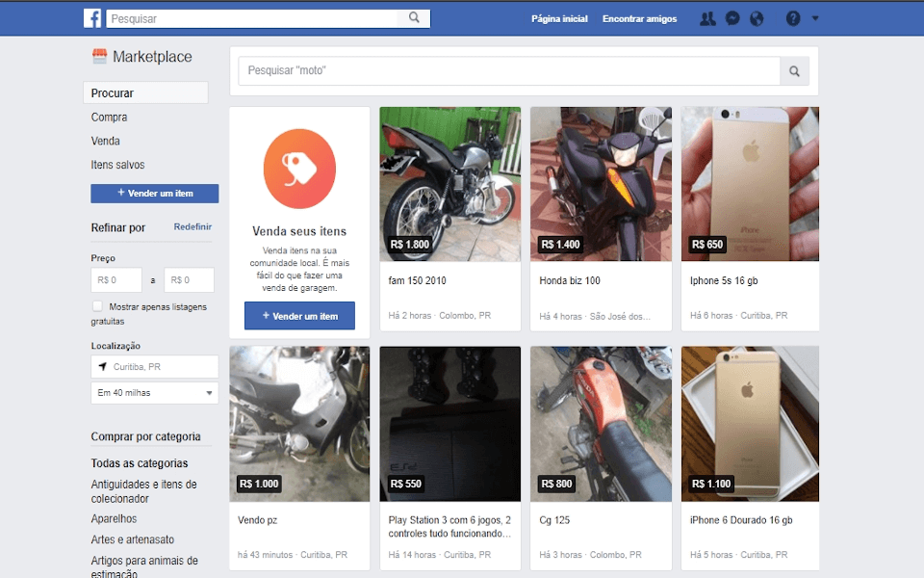Click the Marketplace title text
Viewport: 924px width, 578px height.
coord(152,57)
